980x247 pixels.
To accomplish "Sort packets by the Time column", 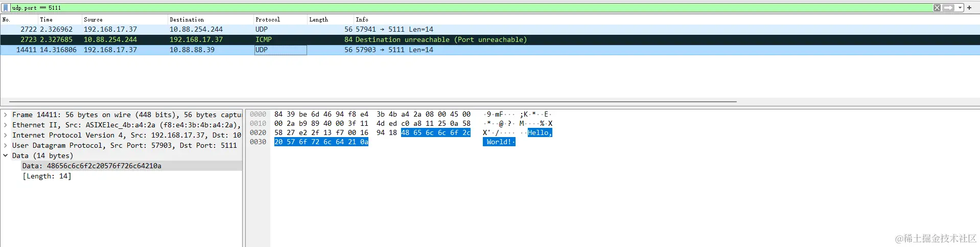I will tap(60, 19).
